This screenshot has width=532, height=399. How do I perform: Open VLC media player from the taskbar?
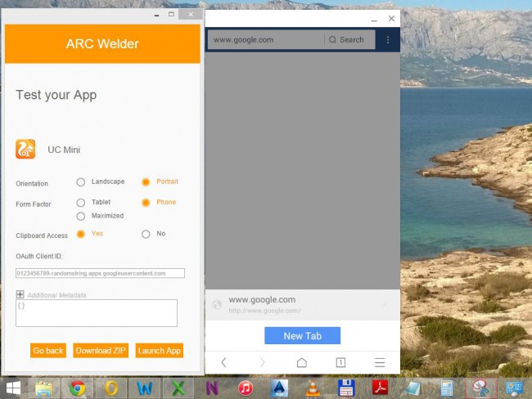(x=313, y=388)
